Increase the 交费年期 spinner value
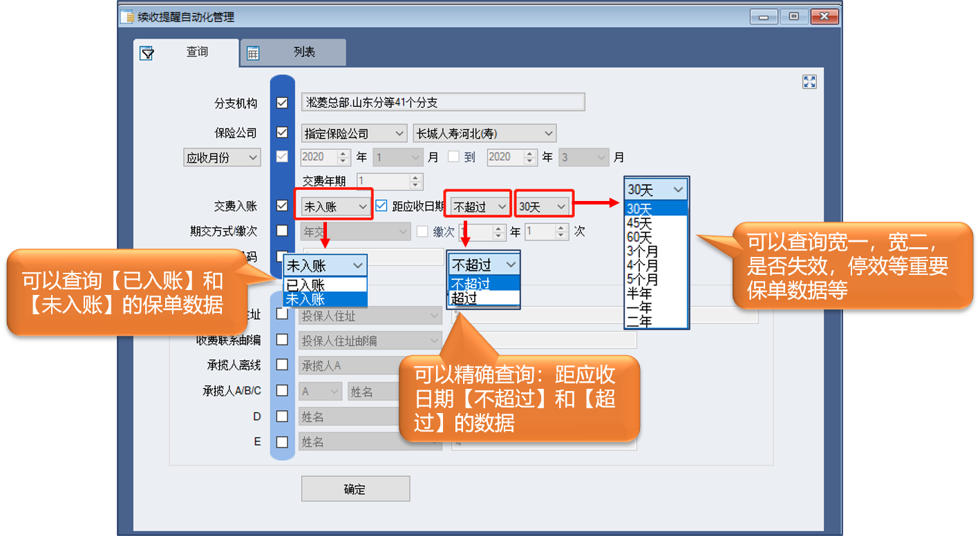This screenshot has width=980, height=536. click(415, 178)
